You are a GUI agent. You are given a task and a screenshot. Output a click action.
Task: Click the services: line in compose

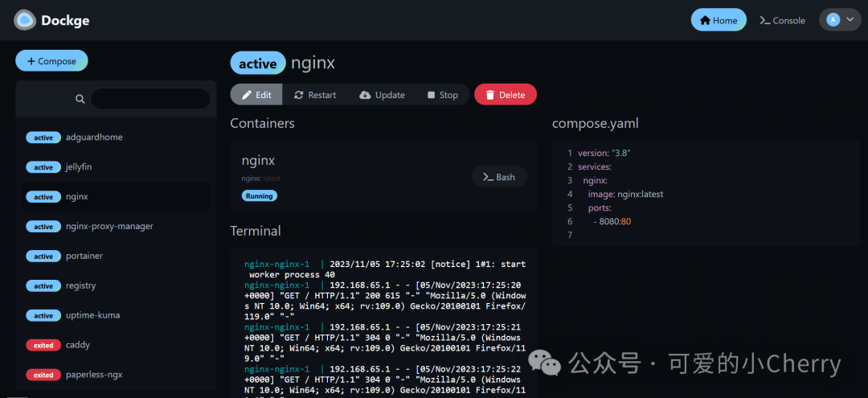(595, 166)
